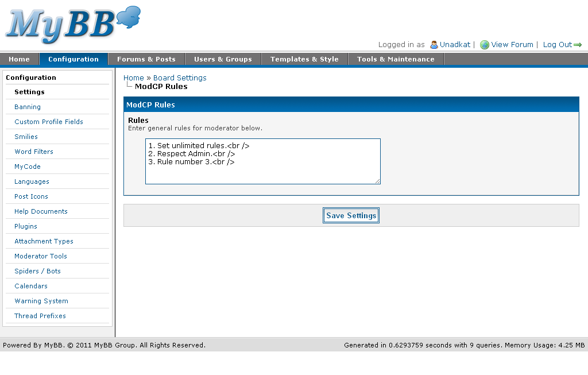Click the globe icon beside View Forum

pos(485,45)
